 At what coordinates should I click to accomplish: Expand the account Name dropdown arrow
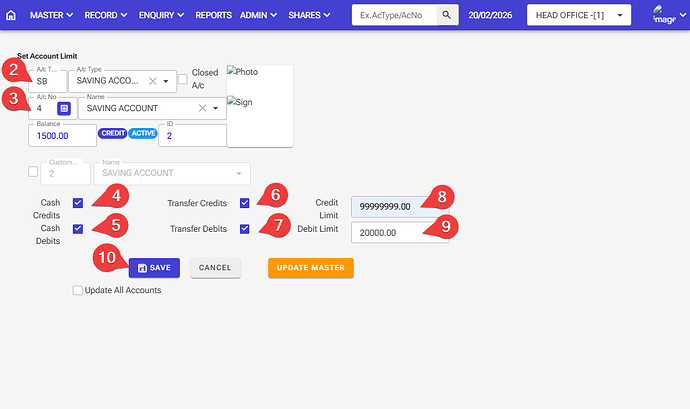coord(216,108)
